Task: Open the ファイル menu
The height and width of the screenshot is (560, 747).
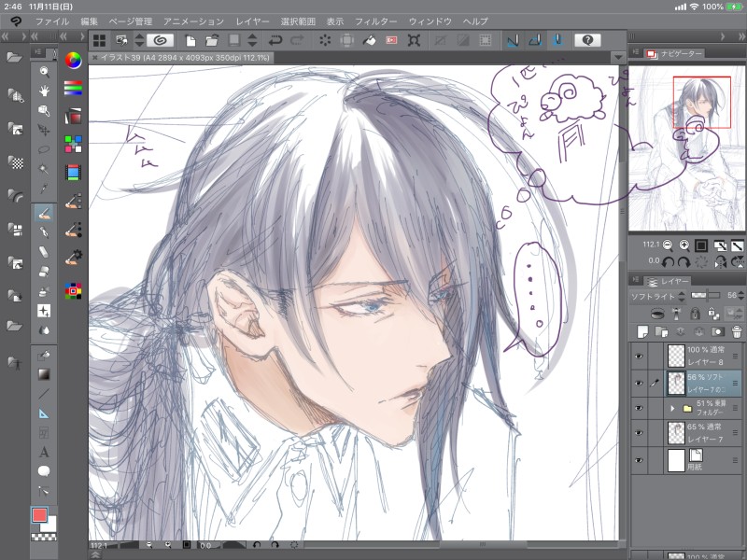Action: coord(52,21)
